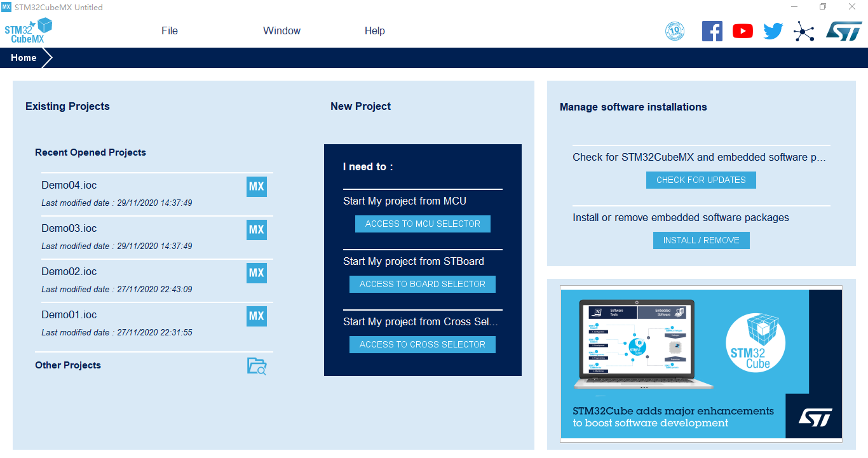Image resolution: width=868 pixels, height=458 pixels.
Task: Open the STM32Cube enhancements banner
Action: (701, 364)
